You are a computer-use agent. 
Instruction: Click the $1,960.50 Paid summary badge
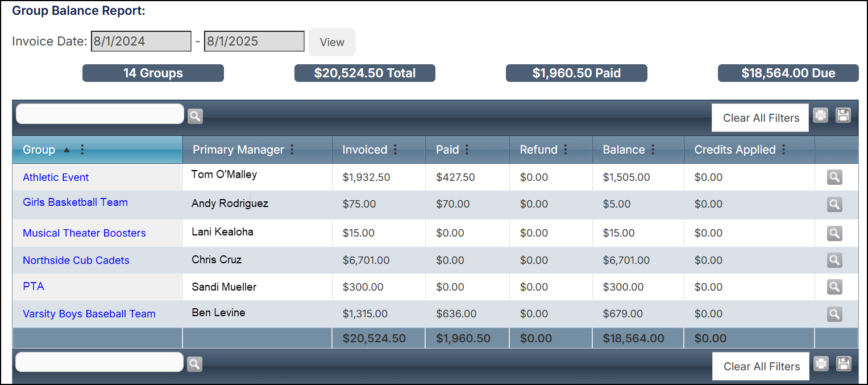click(x=576, y=73)
